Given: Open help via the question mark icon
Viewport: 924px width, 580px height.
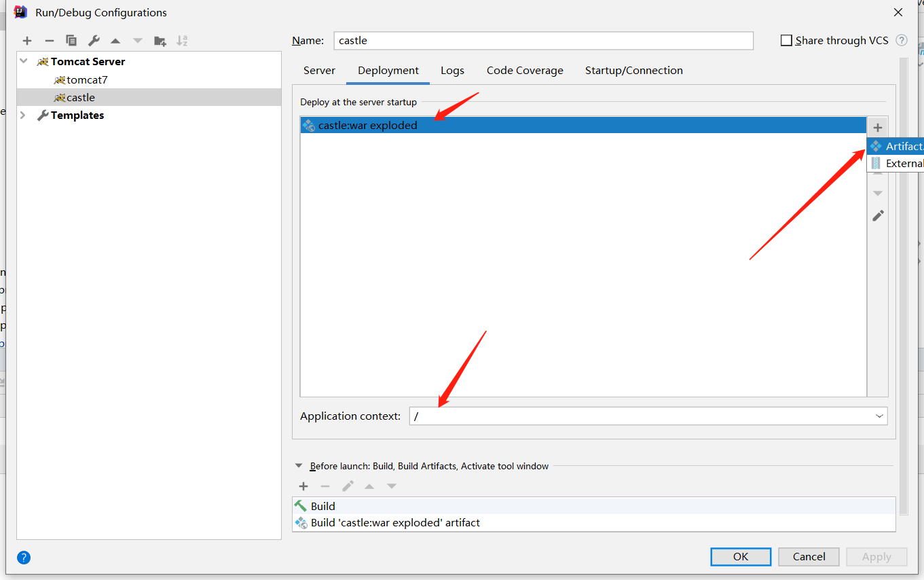Looking at the screenshot, I should pos(23,557).
